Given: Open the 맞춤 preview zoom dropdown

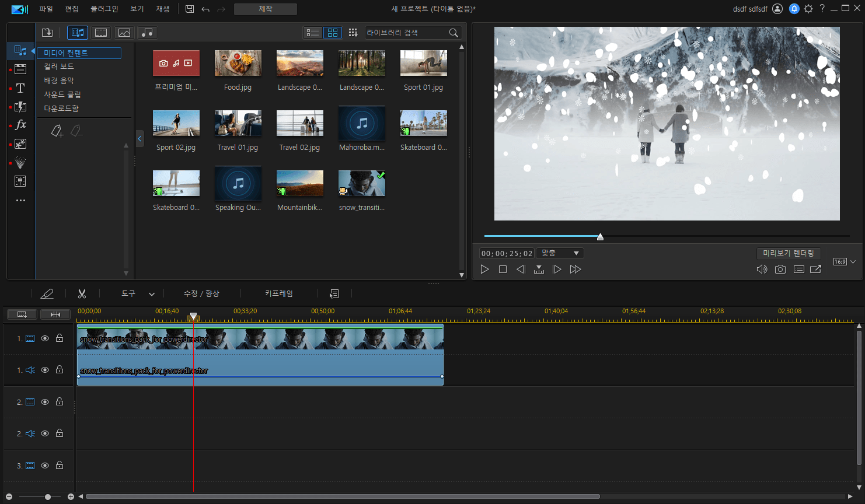Looking at the screenshot, I should (x=560, y=253).
